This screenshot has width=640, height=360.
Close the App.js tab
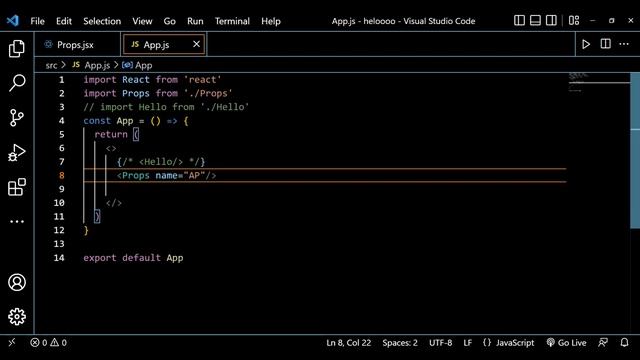coord(196,44)
